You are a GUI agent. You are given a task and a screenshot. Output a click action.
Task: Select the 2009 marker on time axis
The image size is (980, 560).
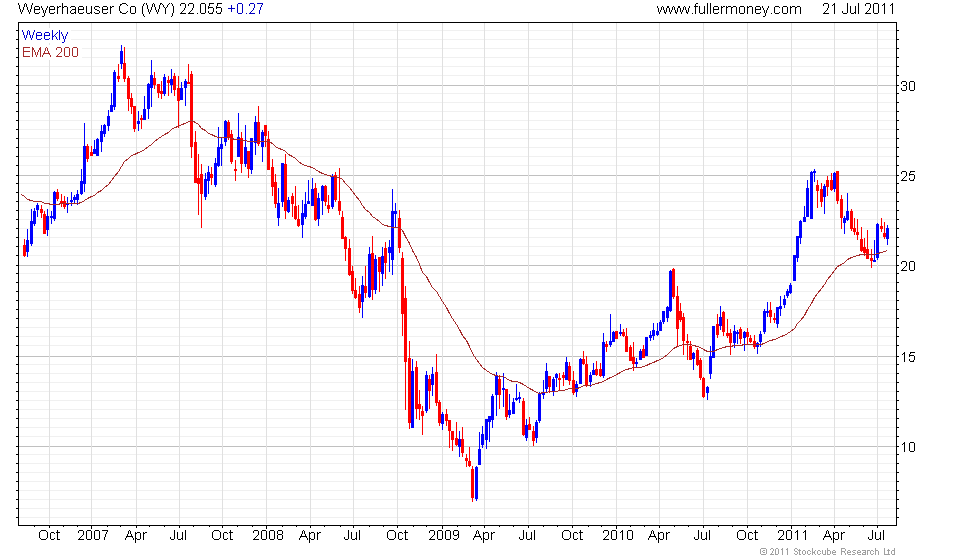(x=443, y=536)
